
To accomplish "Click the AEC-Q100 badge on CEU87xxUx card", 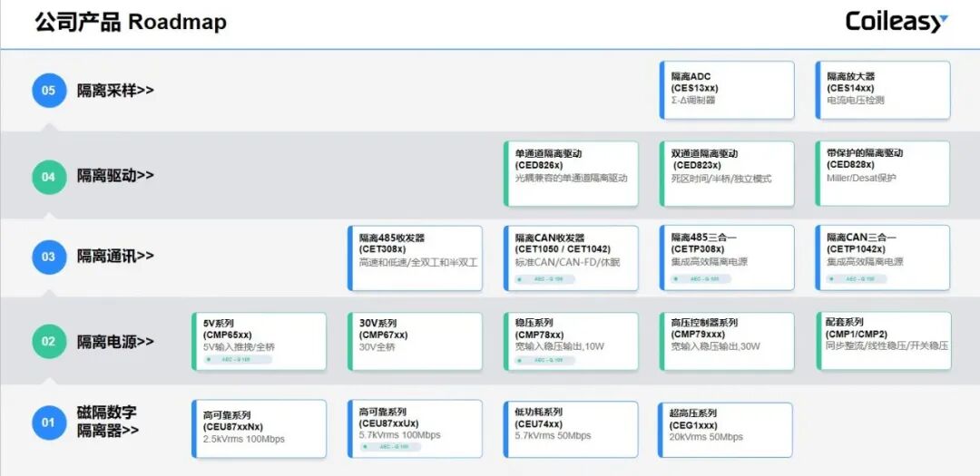I will (388, 447).
